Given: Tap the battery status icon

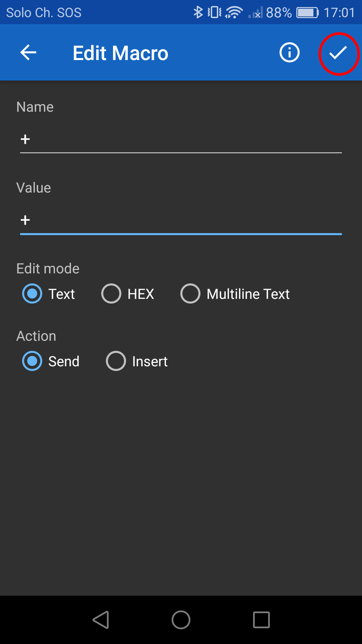Looking at the screenshot, I should point(307,13).
